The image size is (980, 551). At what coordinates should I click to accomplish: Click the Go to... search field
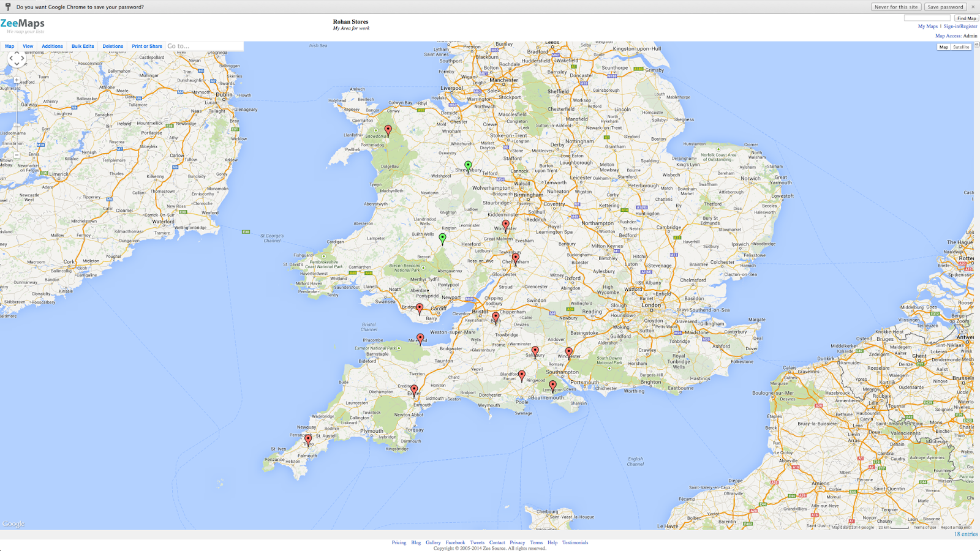(204, 46)
